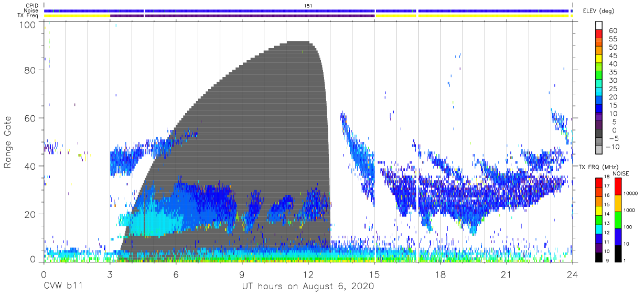644x297 pixels.
Task: Select the ELEV (deg) colorbar title
Action: (599, 10)
